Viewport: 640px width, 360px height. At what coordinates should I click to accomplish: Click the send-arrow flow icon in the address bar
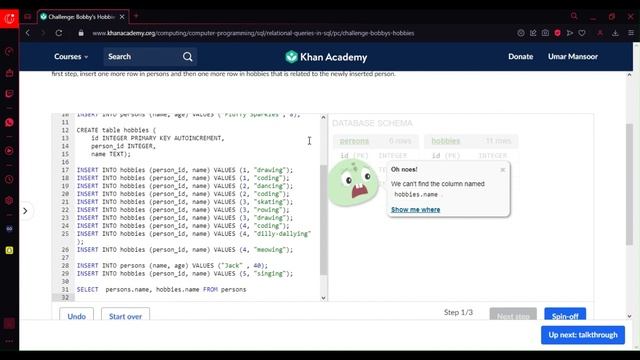(x=570, y=33)
